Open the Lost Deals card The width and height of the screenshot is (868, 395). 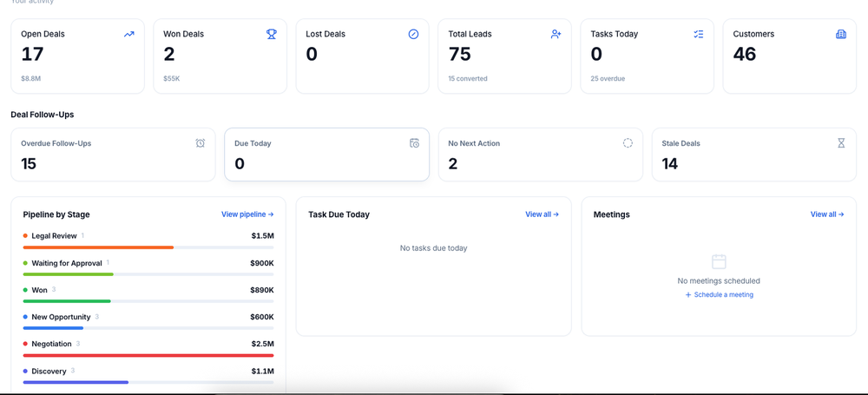362,56
